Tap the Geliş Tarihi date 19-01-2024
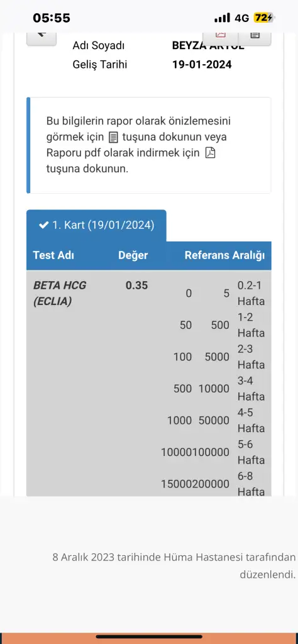Viewport: 298px width, 644px height. (x=202, y=65)
